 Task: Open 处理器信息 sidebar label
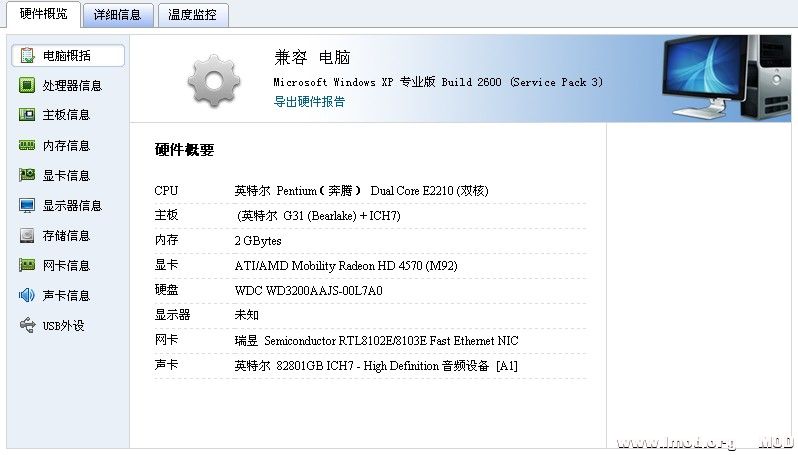coord(72,86)
